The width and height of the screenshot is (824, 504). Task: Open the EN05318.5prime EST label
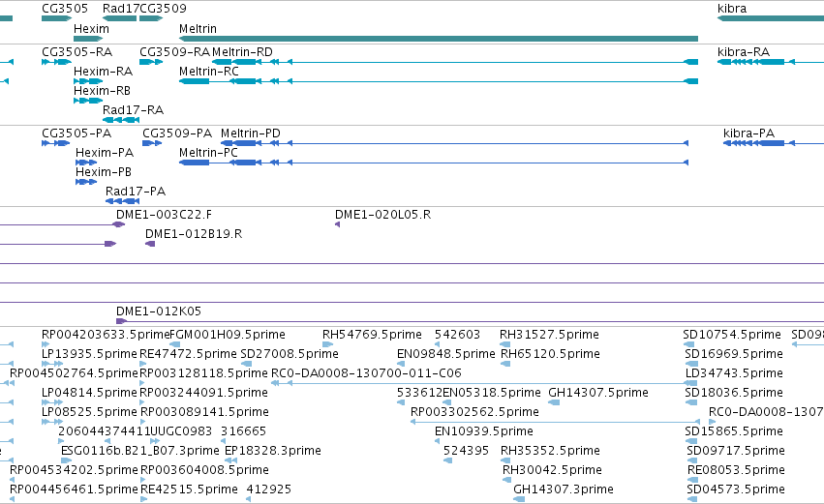(492, 393)
